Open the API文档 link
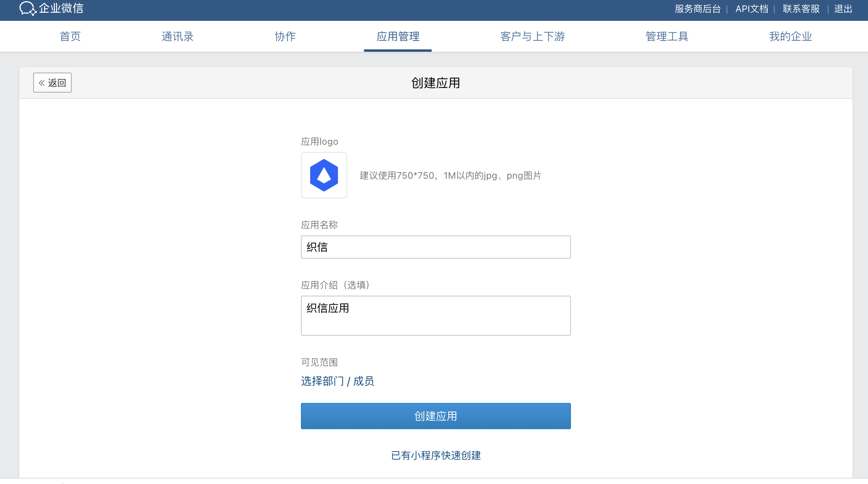 pyautogui.click(x=751, y=9)
